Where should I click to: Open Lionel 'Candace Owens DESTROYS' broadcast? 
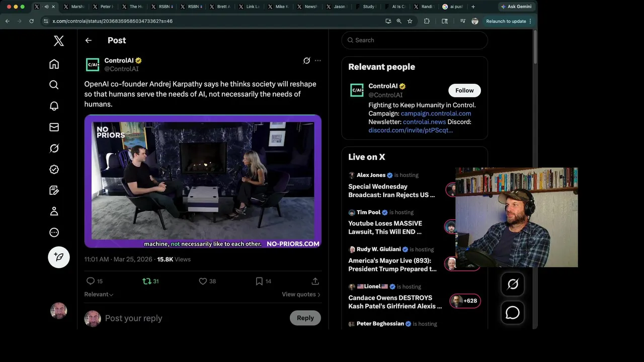(395, 302)
